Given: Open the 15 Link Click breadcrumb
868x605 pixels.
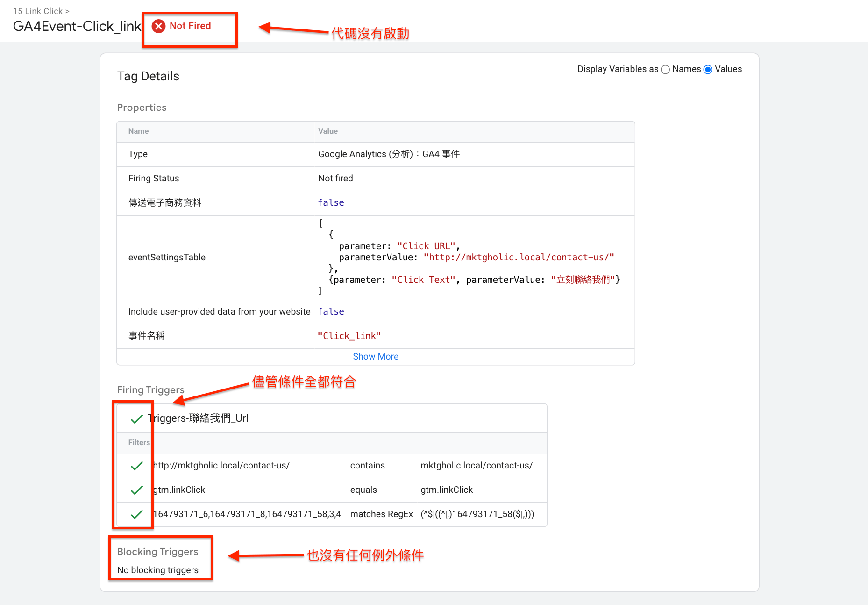Looking at the screenshot, I should click(x=37, y=11).
